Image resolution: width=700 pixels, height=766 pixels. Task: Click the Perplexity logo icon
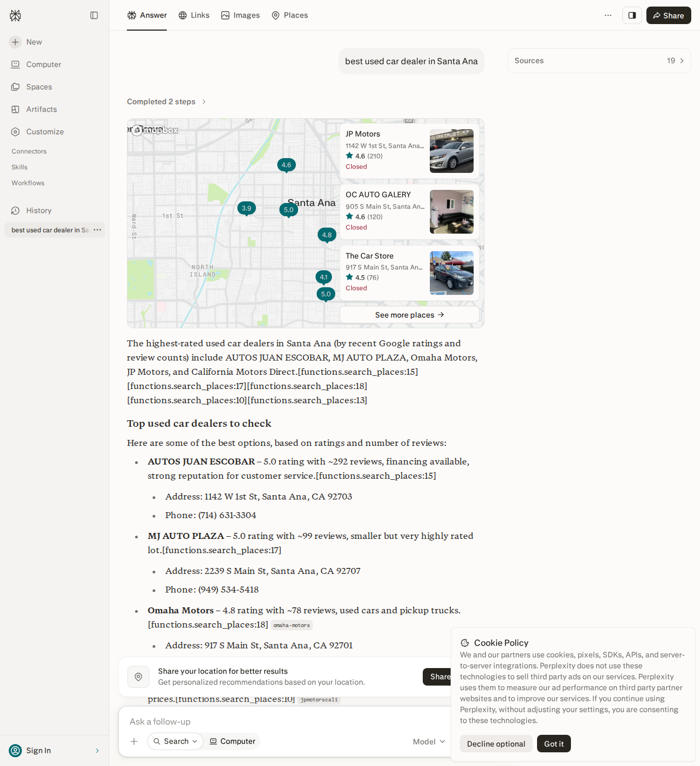tap(15, 15)
